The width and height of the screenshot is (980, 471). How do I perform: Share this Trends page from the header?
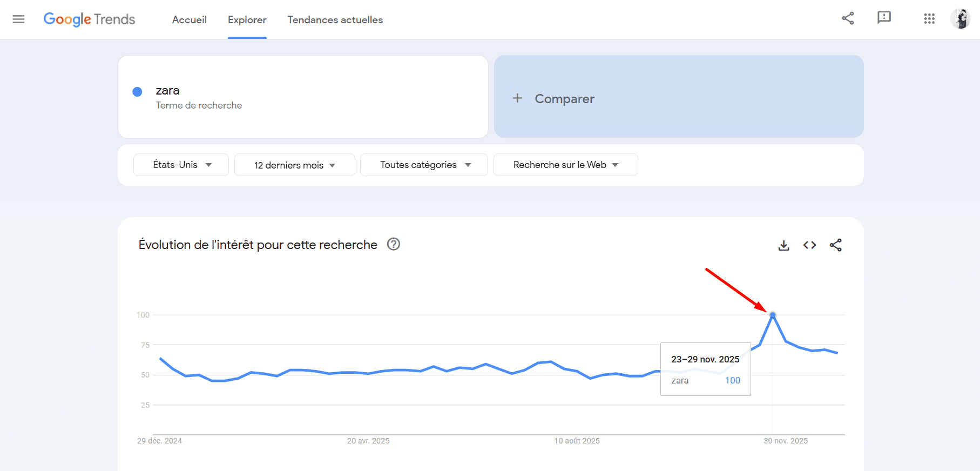(x=848, y=18)
